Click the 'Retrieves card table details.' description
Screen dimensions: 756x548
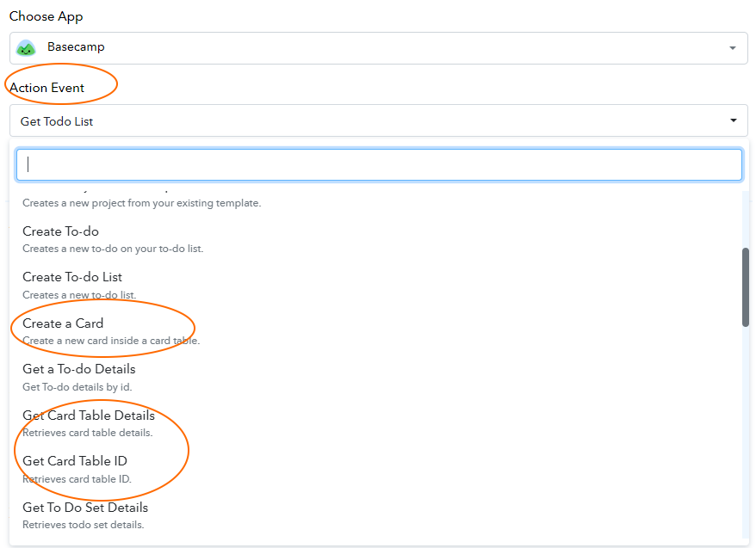pyautogui.click(x=87, y=433)
